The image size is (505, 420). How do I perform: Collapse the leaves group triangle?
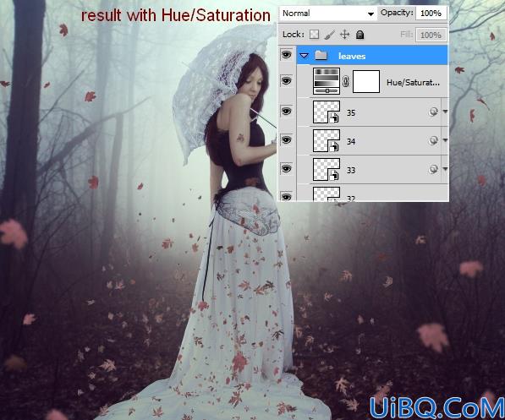point(304,56)
